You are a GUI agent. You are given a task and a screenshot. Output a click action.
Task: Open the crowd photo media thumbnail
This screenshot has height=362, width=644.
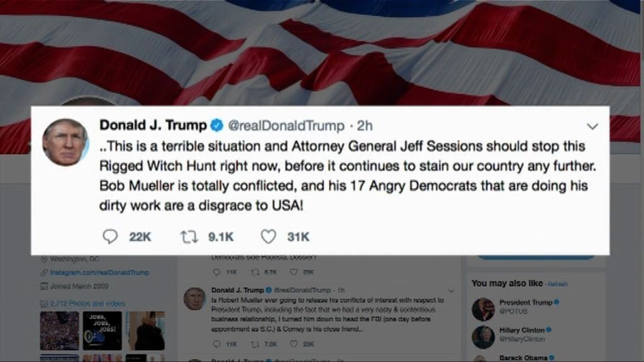click(60, 331)
